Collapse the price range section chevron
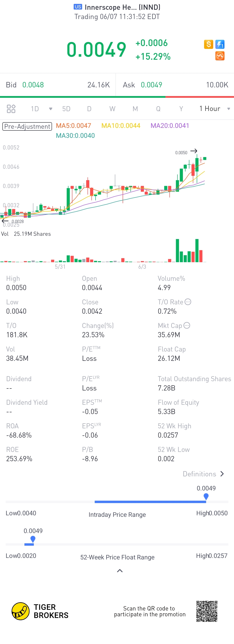This screenshot has height=644, width=234. click(120, 570)
